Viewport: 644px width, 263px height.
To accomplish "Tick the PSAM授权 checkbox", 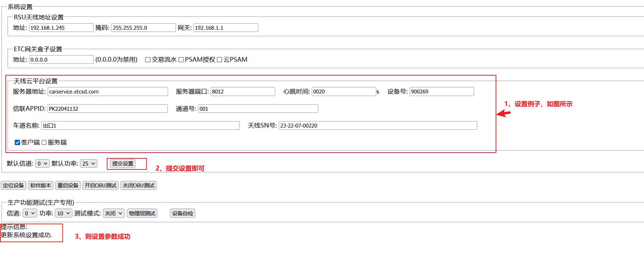I will pos(181,60).
